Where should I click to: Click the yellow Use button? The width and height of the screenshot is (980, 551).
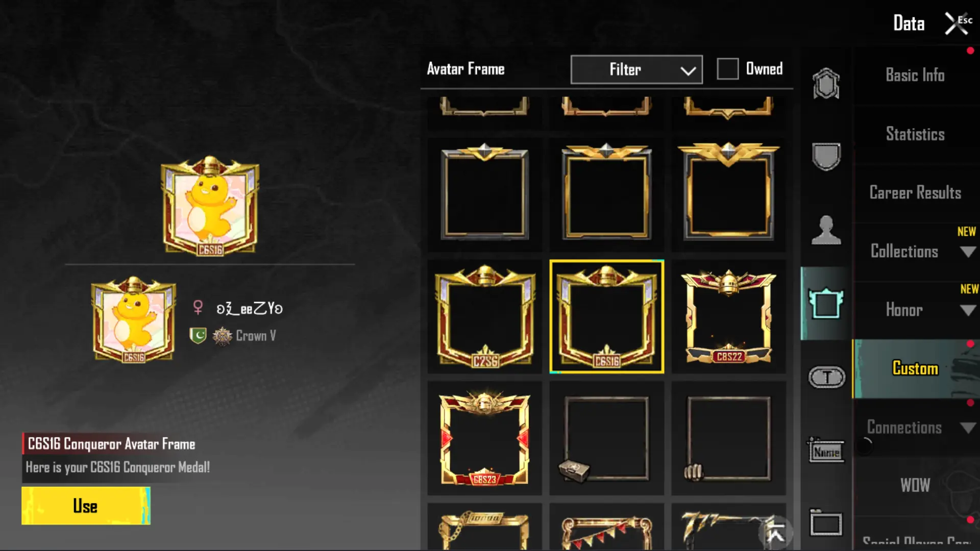pos(86,506)
